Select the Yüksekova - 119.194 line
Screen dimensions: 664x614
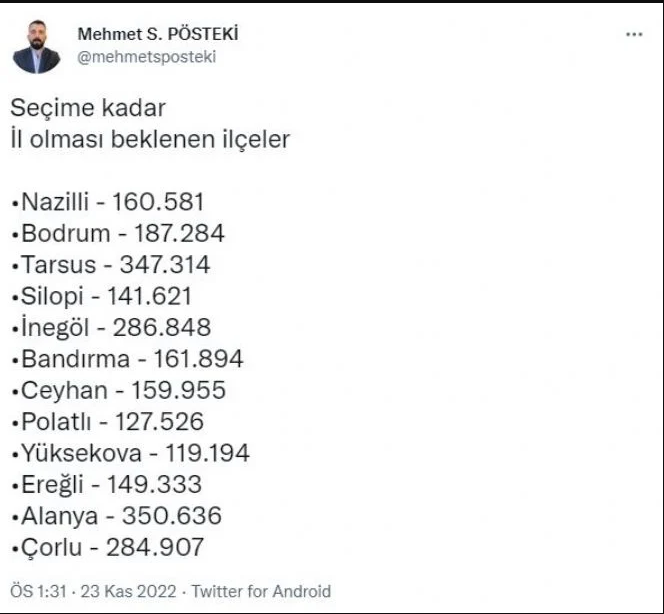click(x=131, y=453)
